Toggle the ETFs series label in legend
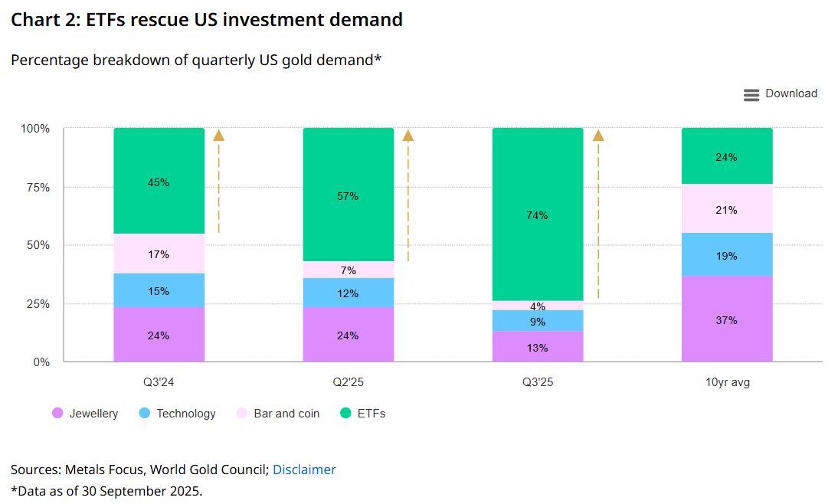838x504 pixels. (x=372, y=414)
